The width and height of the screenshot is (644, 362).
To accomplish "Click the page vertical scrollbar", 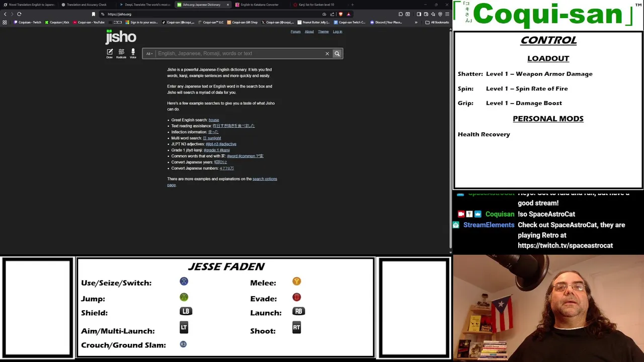I will 450,141.
